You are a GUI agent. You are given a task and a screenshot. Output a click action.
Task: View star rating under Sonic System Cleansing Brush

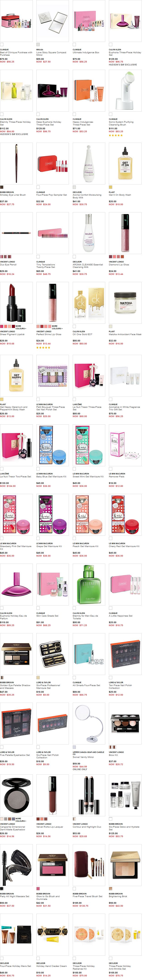click(x=116, y=135)
